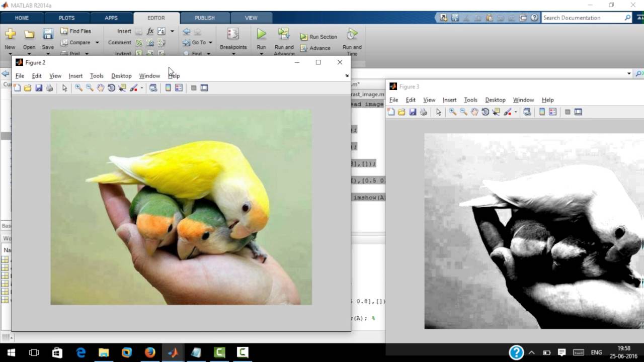Select Data Cursor tool in Figure 2
The image size is (644, 362).
pyautogui.click(x=122, y=88)
